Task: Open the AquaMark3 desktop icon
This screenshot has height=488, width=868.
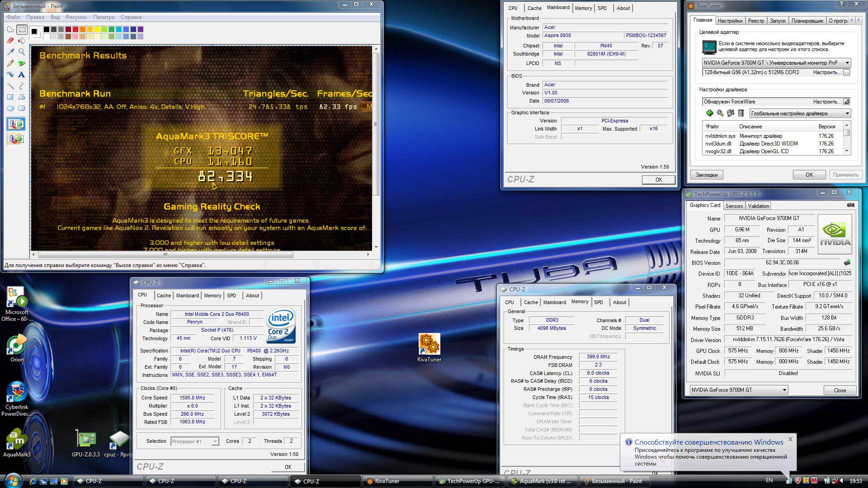Action: pyautogui.click(x=17, y=443)
